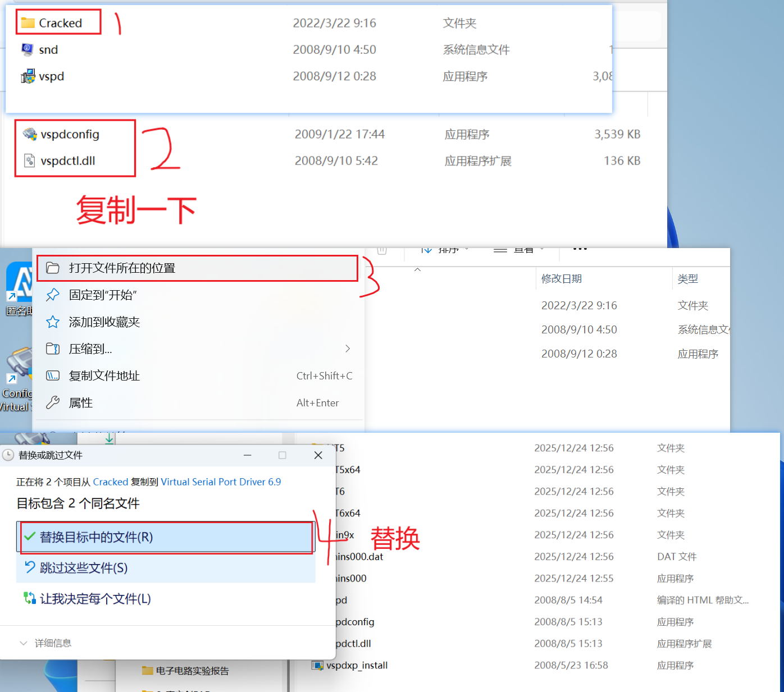The image size is (784, 692).
Task: Click the undo arrow icon on 跳过这些文件
Action: point(30,567)
